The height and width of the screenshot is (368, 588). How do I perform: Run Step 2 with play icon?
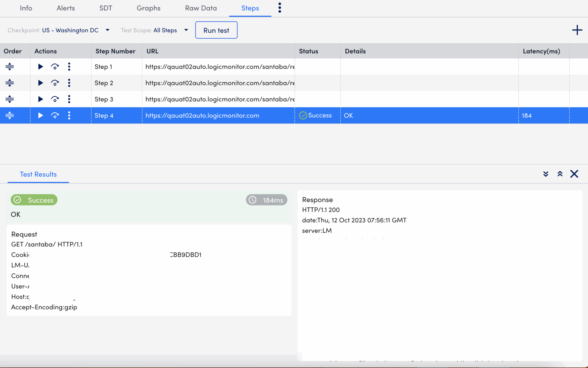[x=40, y=83]
